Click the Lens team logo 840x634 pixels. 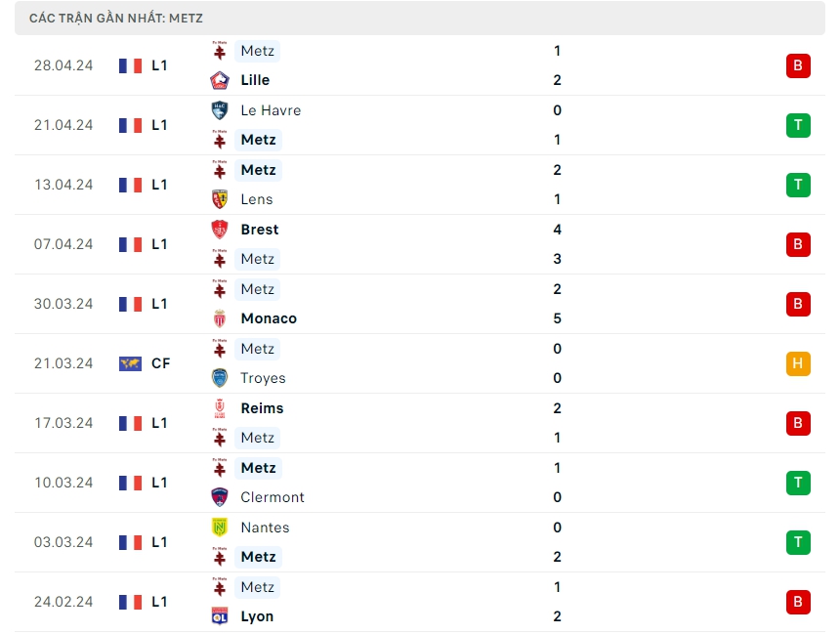tap(220, 199)
